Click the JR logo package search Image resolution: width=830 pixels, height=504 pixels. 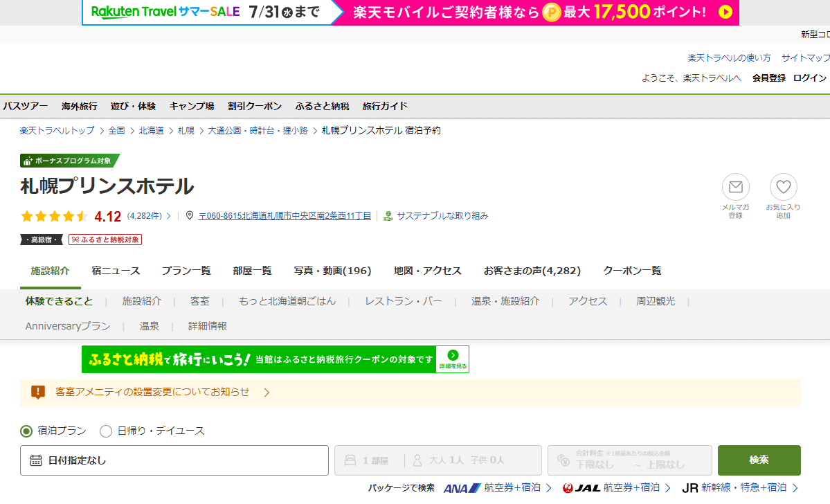689,488
